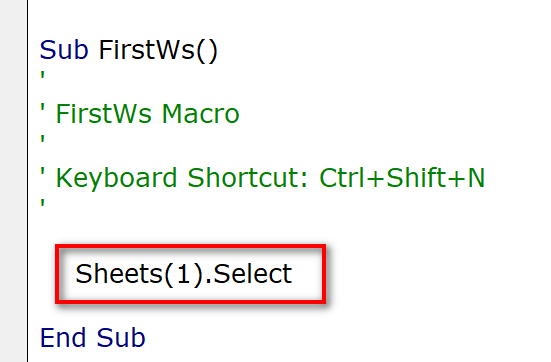Screen dimensions: 551x362
Task: Click the FirstWs() procedure name
Action: [158, 51]
